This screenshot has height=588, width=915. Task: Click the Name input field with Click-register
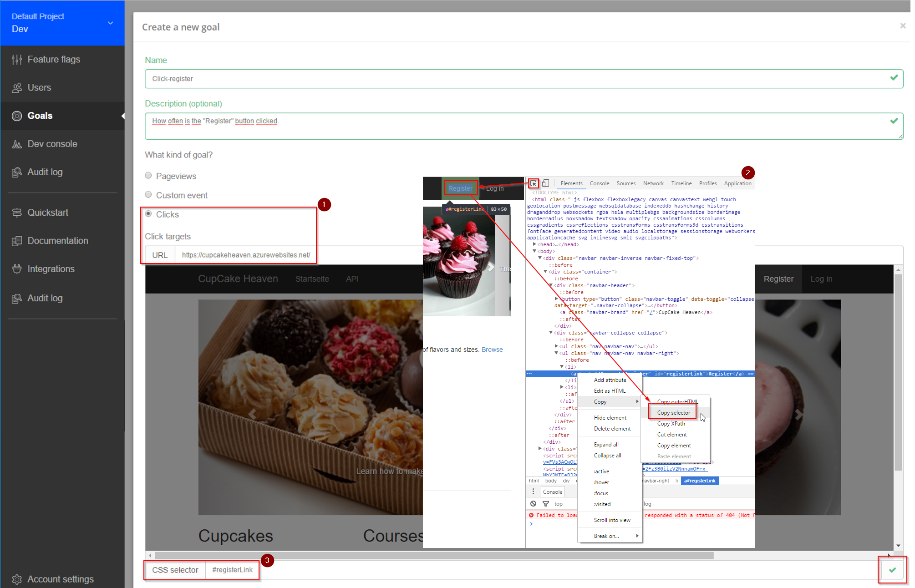(x=524, y=79)
